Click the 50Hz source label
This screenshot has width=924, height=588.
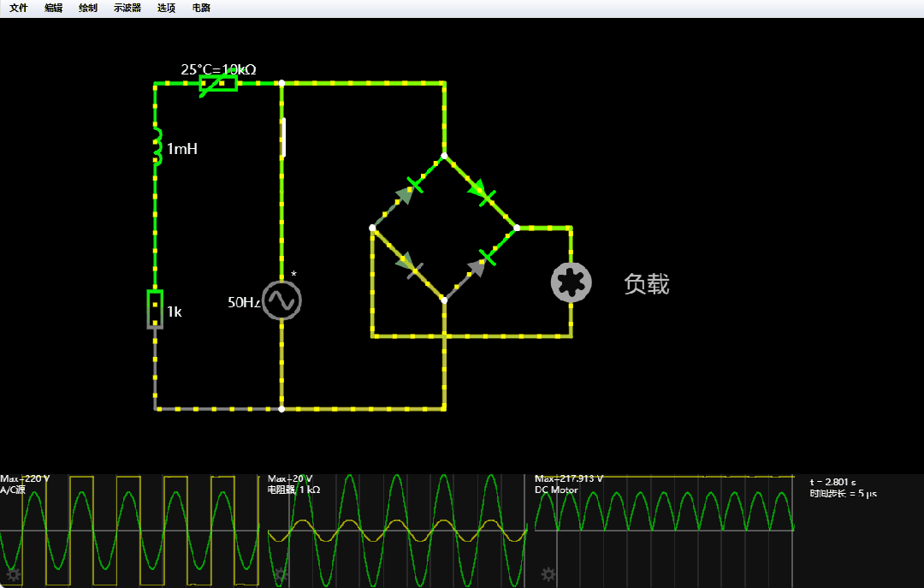point(244,302)
